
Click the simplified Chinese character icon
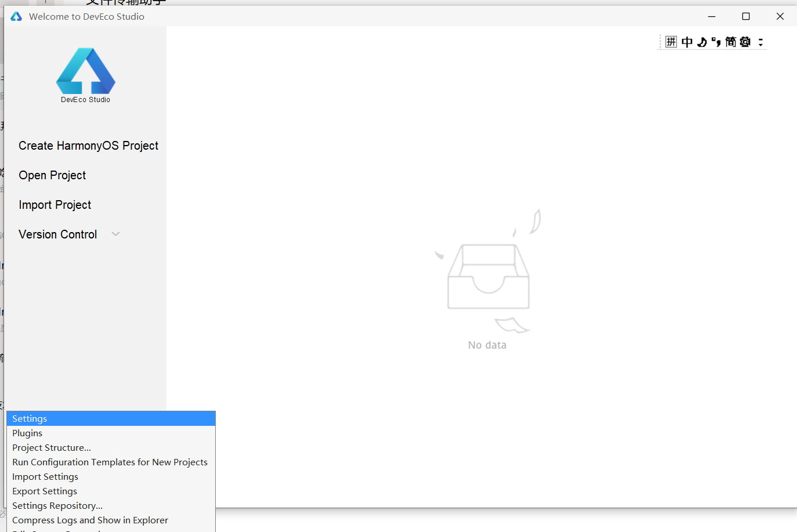click(x=730, y=42)
